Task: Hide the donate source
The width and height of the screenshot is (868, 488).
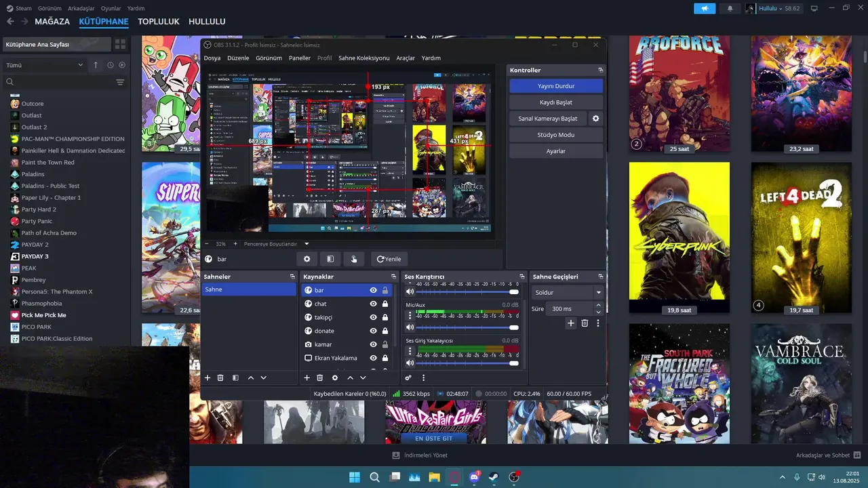Action: [x=373, y=331]
